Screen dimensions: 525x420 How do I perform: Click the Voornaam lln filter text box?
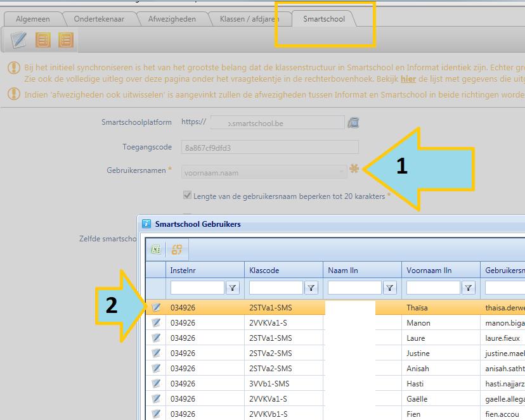433,288
